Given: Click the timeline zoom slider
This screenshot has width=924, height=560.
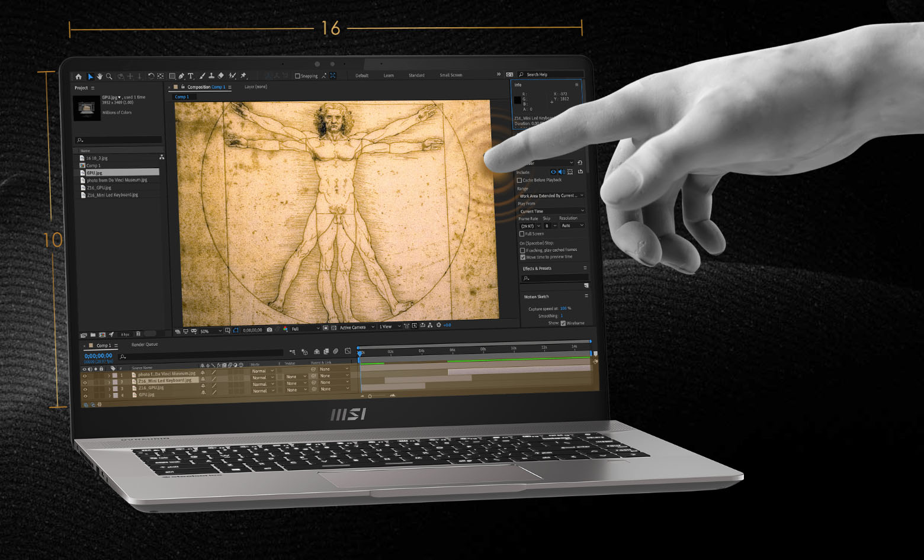Looking at the screenshot, I should click(x=377, y=395).
